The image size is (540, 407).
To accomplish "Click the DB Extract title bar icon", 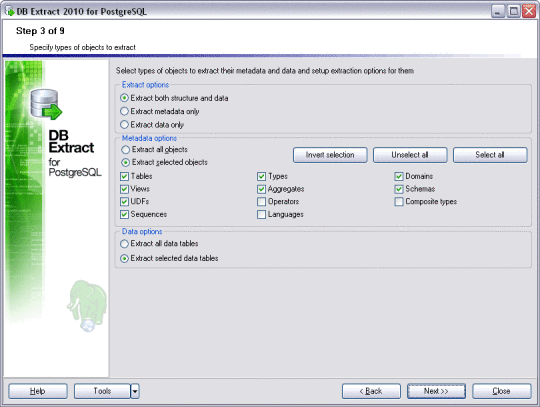I will click(x=10, y=11).
